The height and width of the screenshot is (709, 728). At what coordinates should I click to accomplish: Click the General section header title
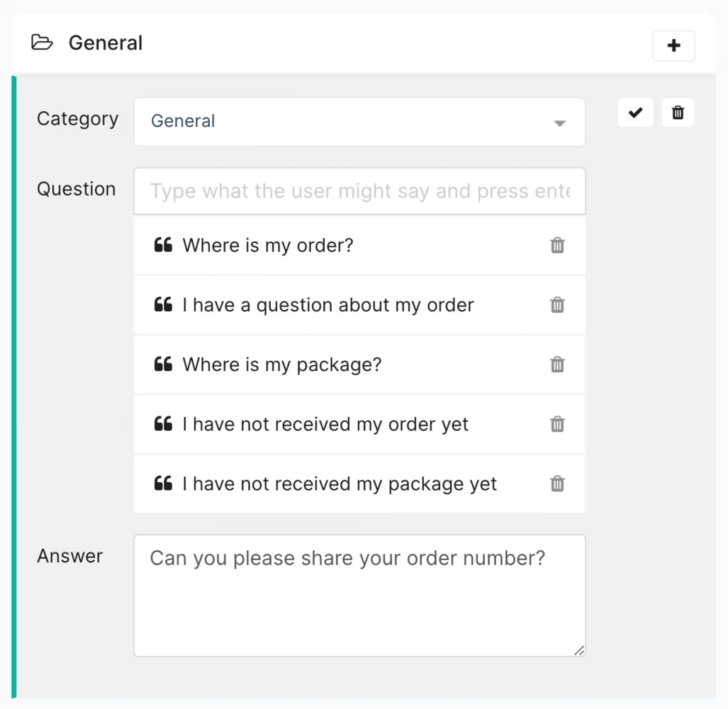(106, 43)
